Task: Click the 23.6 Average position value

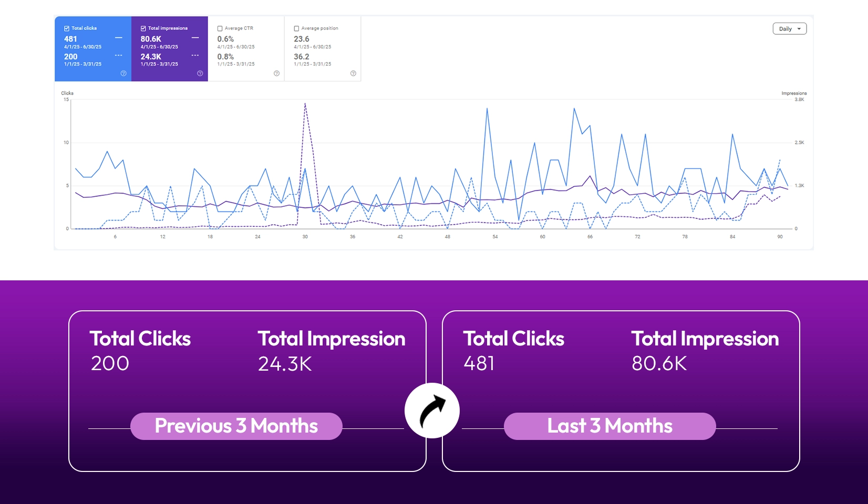Action: tap(302, 39)
